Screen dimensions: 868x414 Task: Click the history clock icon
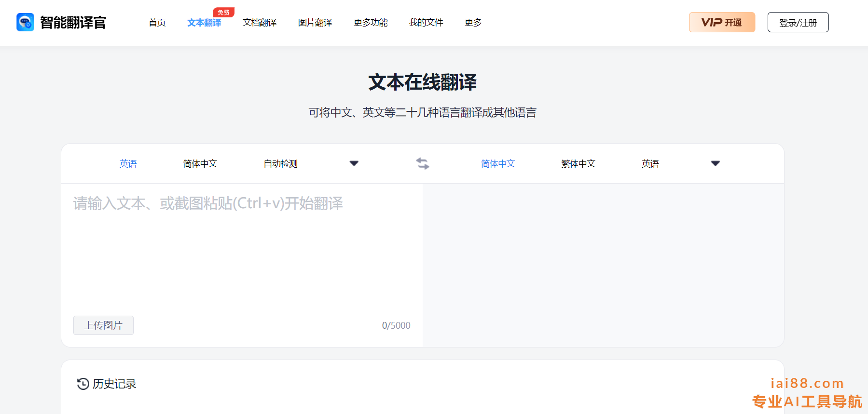(x=83, y=384)
